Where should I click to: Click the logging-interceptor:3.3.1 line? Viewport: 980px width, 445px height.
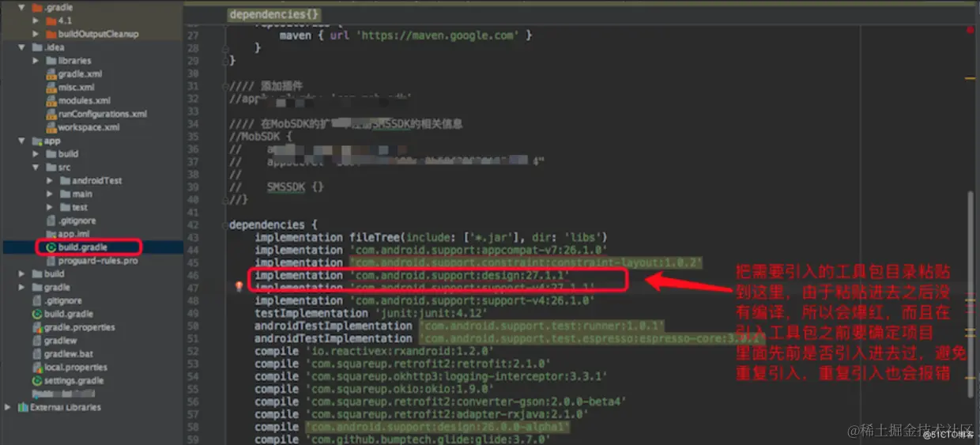click(431, 376)
